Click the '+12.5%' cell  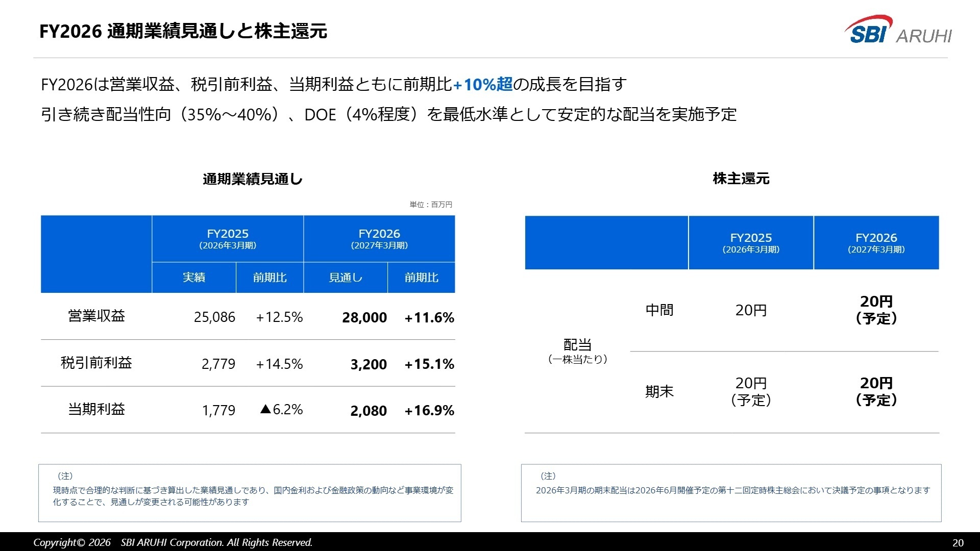(x=279, y=317)
